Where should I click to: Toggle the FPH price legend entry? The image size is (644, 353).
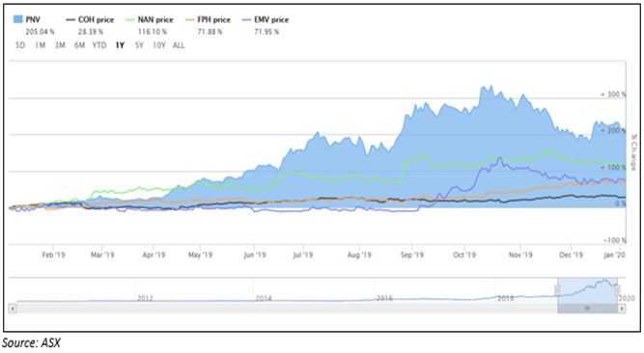tap(208, 19)
